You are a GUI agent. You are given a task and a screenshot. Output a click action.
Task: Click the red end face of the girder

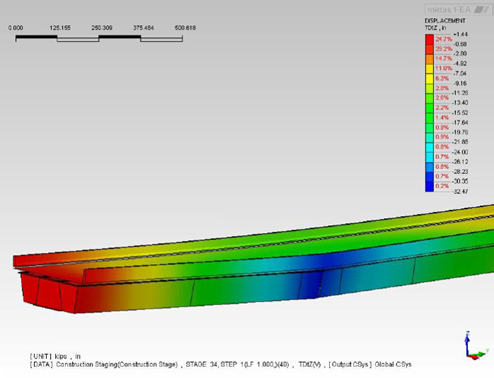(x=48, y=293)
